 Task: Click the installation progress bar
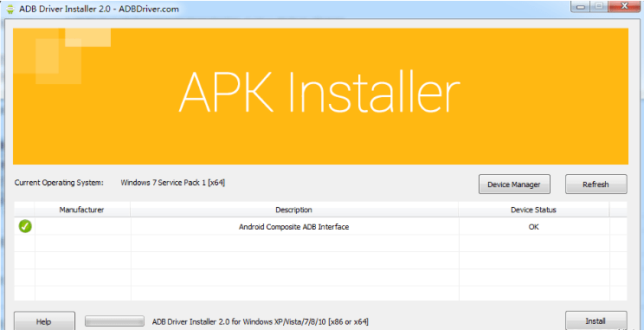114,321
